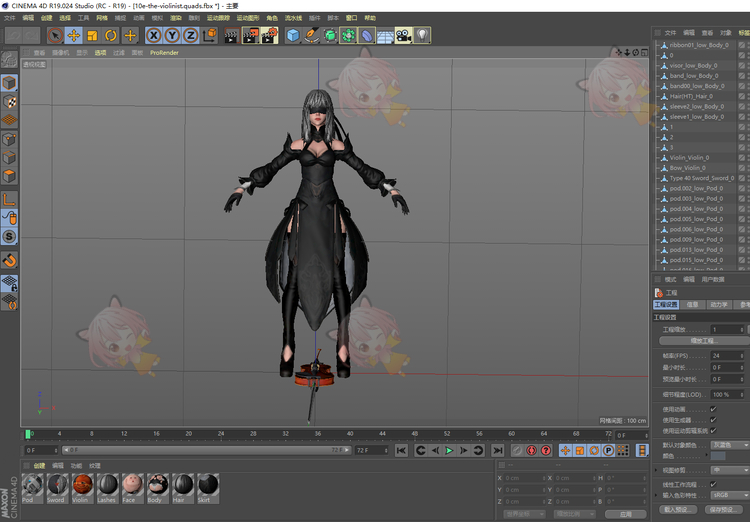Open the 缩放比例 dropdown in coordinates
750x522 pixels.
point(574,514)
